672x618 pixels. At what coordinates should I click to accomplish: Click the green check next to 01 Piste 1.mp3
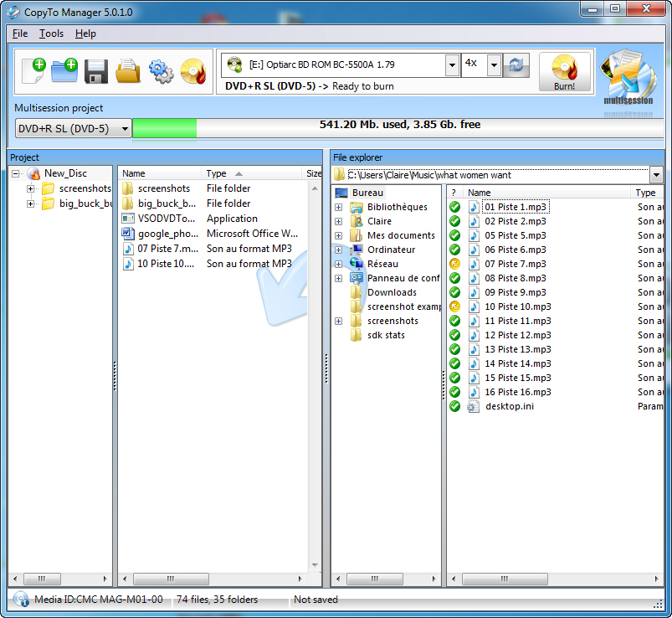[x=454, y=207]
